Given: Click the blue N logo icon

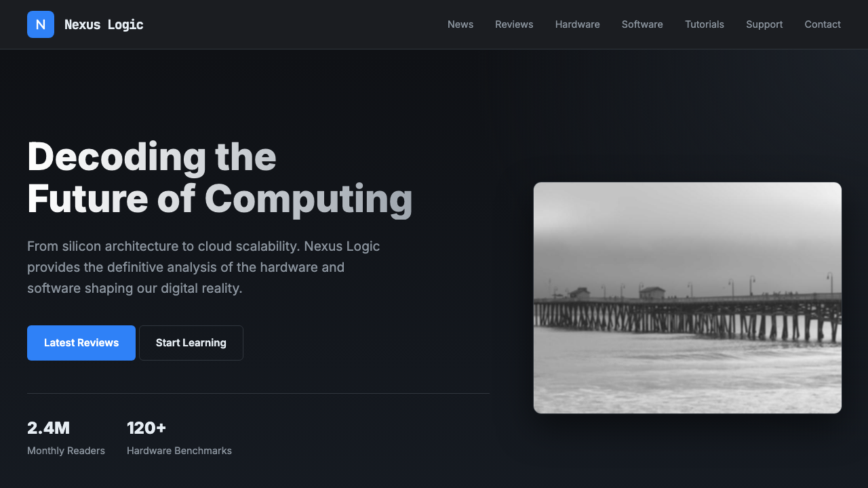Looking at the screenshot, I should pyautogui.click(x=41, y=24).
